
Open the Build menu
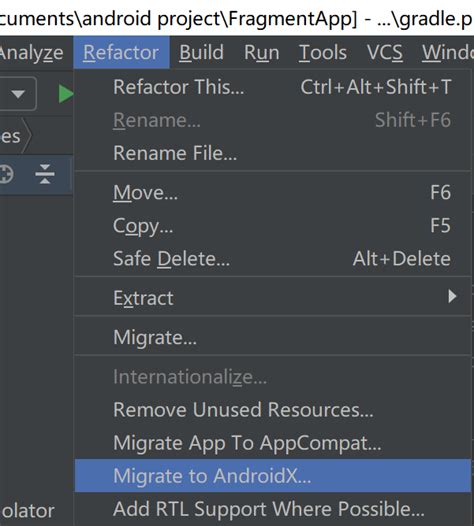(x=201, y=53)
